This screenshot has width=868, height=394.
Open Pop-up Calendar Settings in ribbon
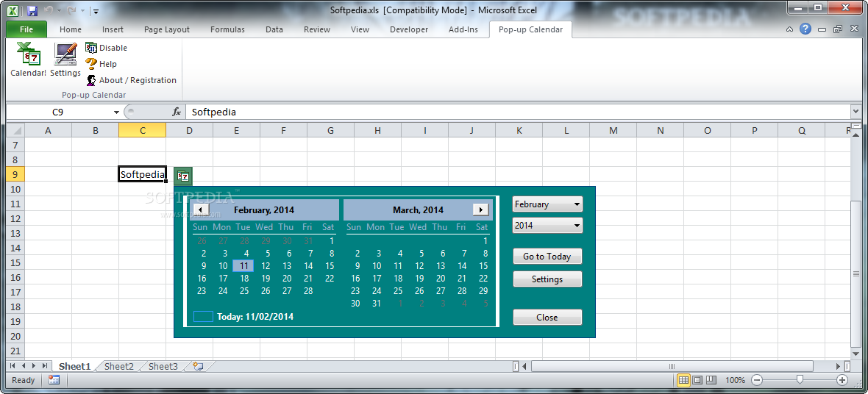click(x=65, y=60)
